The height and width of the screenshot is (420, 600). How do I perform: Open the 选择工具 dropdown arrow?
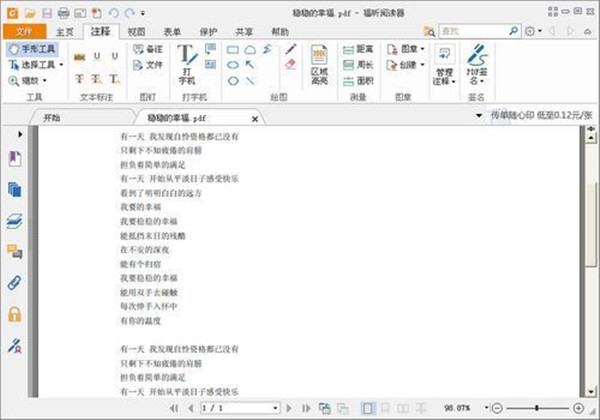click(61, 65)
